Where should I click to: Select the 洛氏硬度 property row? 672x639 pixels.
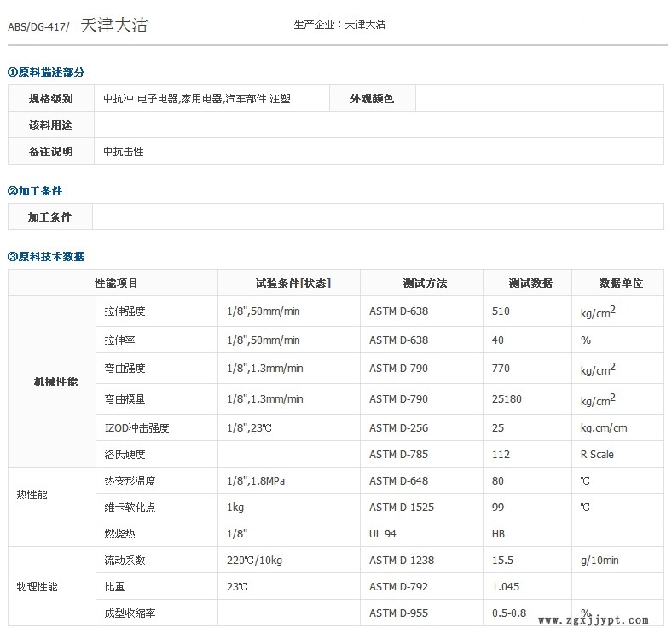coord(125,455)
